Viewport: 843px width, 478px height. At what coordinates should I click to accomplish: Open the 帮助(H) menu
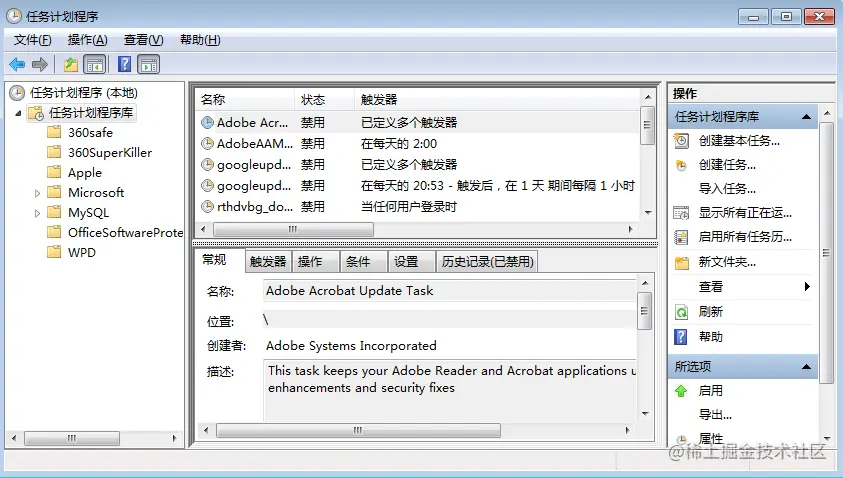[200, 40]
